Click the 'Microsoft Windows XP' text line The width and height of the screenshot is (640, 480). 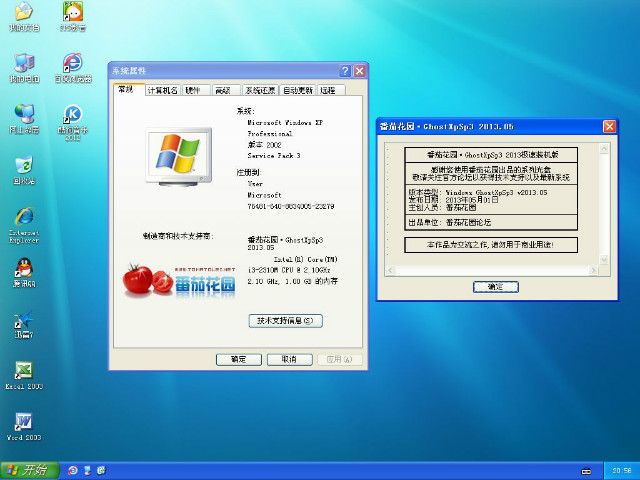coord(285,122)
